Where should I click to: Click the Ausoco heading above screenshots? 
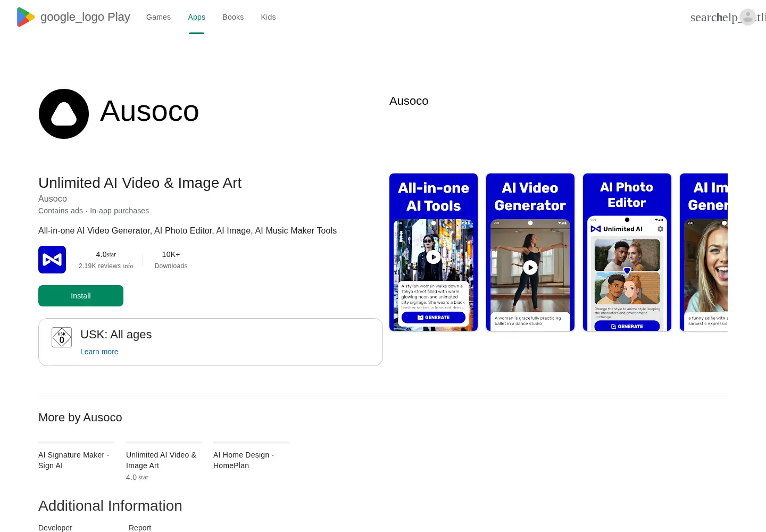click(x=409, y=101)
